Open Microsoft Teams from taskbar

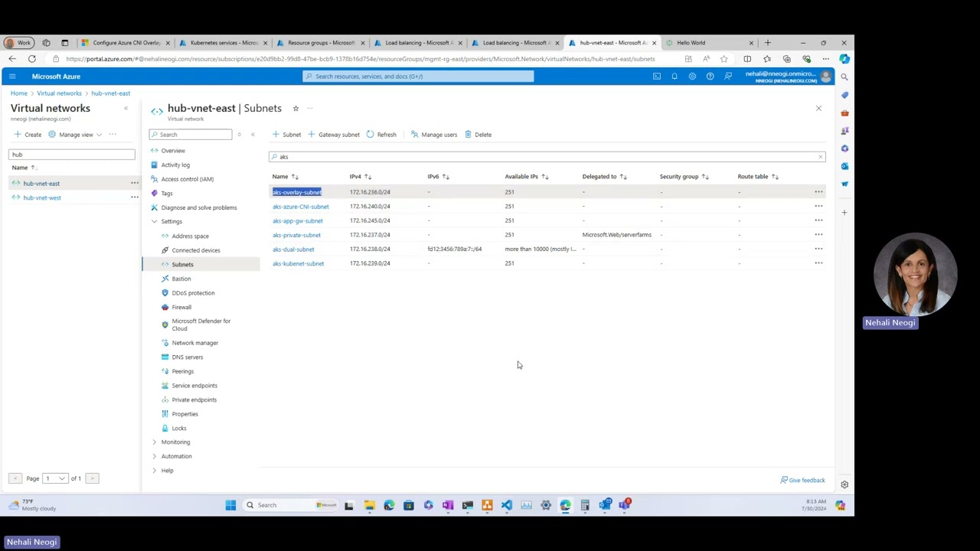[x=625, y=505]
